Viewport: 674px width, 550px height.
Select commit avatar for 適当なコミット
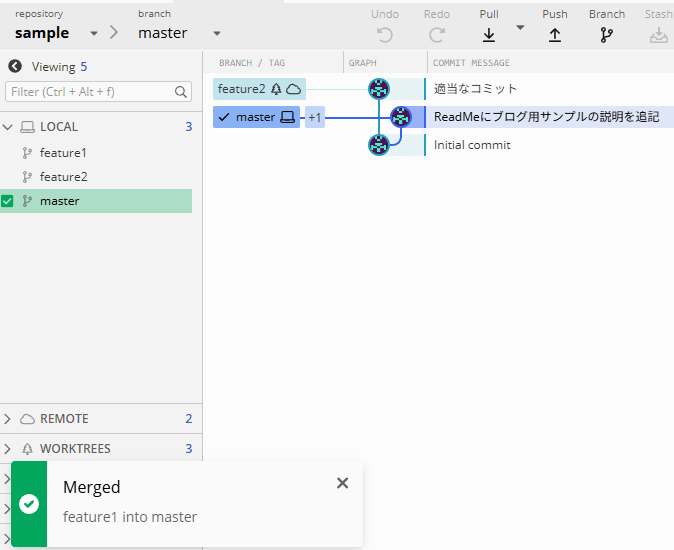379,89
